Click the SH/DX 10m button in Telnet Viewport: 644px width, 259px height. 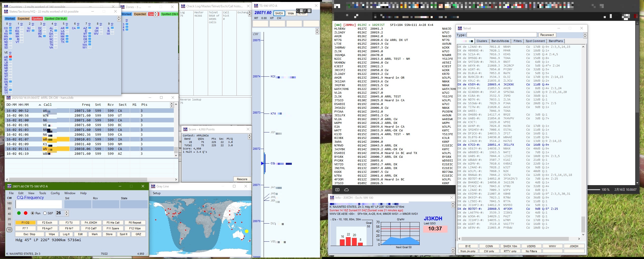pyautogui.click(x=510, y=246)
